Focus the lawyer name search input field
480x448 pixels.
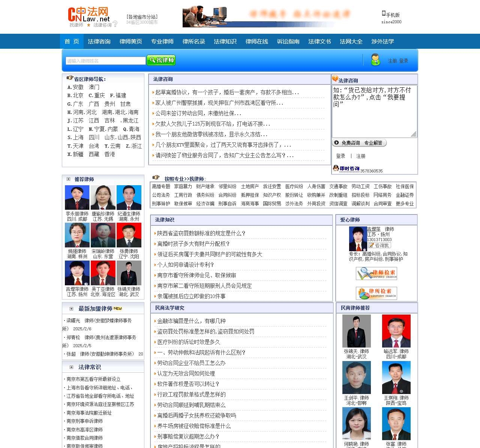(x=106, y=61)
